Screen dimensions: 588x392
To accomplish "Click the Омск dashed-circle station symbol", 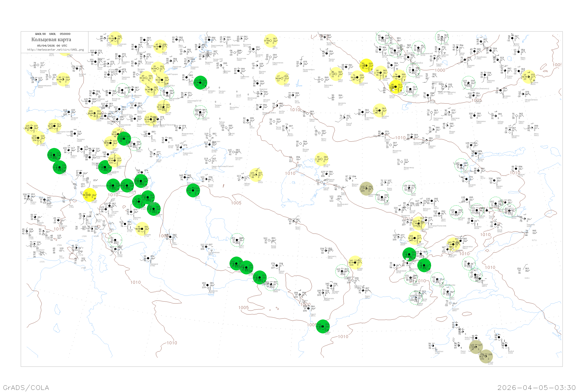I will click(x=442, y=37).
